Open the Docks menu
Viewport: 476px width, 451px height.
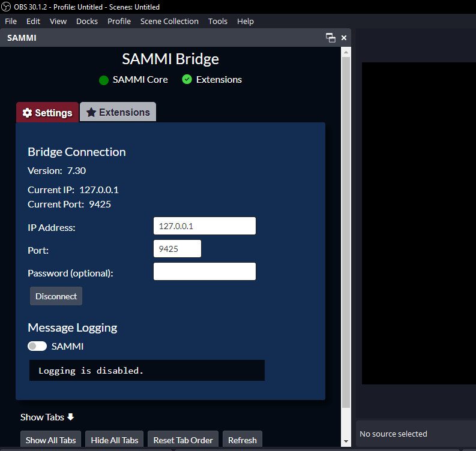[87, 21]
